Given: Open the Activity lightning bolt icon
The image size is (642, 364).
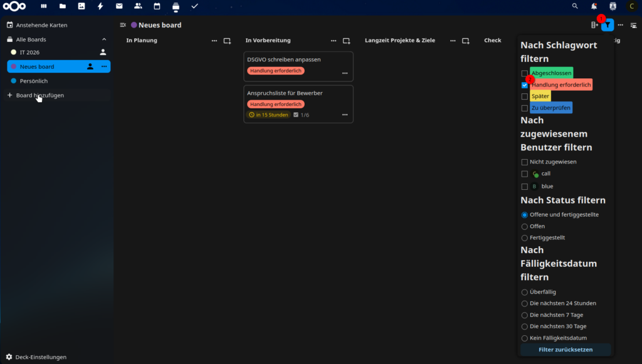Looking at the screenshot, I should coord(100,6).
